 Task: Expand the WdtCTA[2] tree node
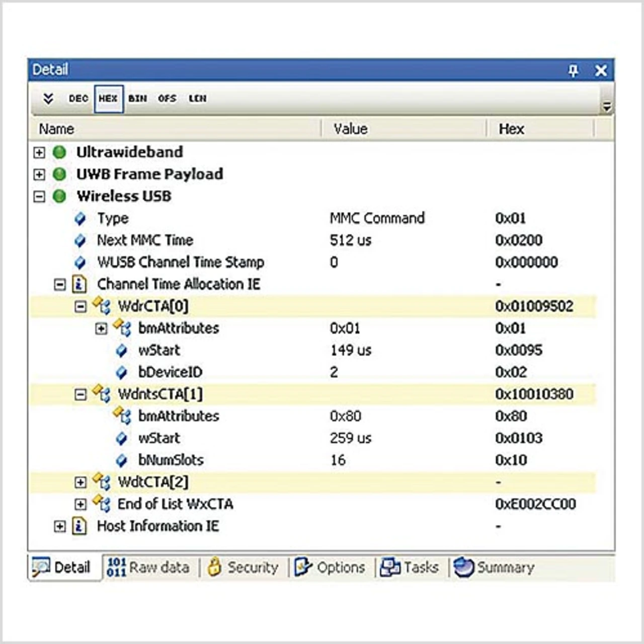pyautogui.click(x=80, y=482)
